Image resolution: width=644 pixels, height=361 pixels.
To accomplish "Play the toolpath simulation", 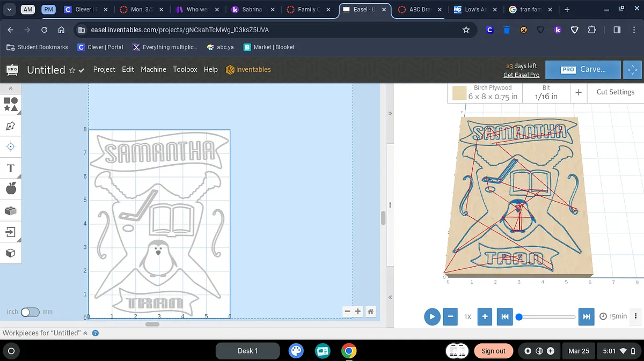I will click(432, 316).
